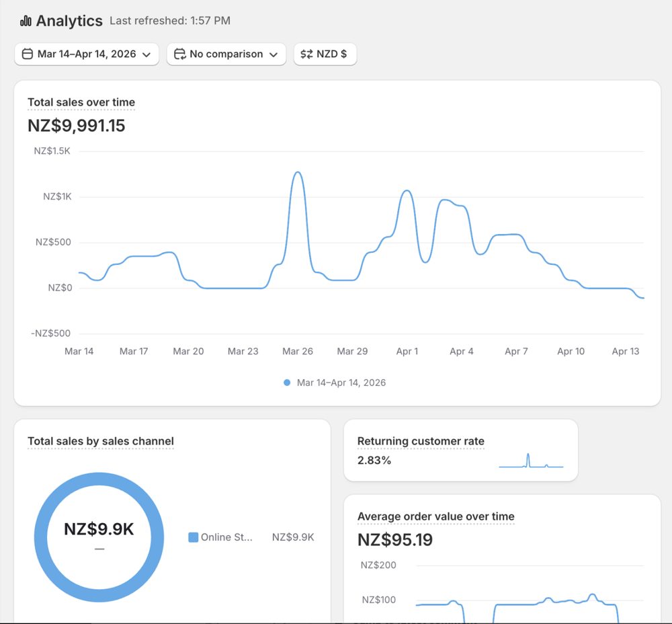672x624 pixels.
Task: Click the -NZ$500 y-axis label
Action: (50, 334)
